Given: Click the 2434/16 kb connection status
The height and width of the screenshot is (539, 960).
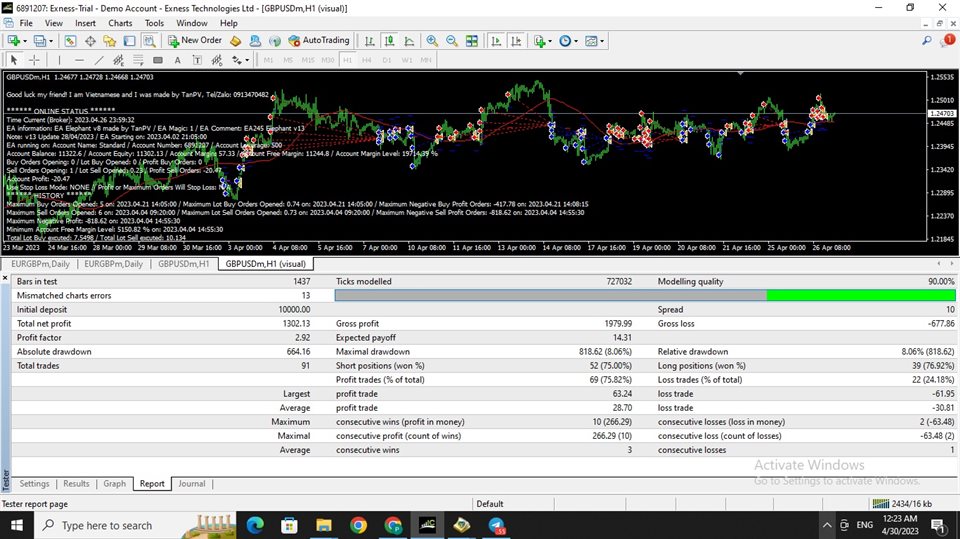Looking at the screenshot, I should [x=902, y=503].
